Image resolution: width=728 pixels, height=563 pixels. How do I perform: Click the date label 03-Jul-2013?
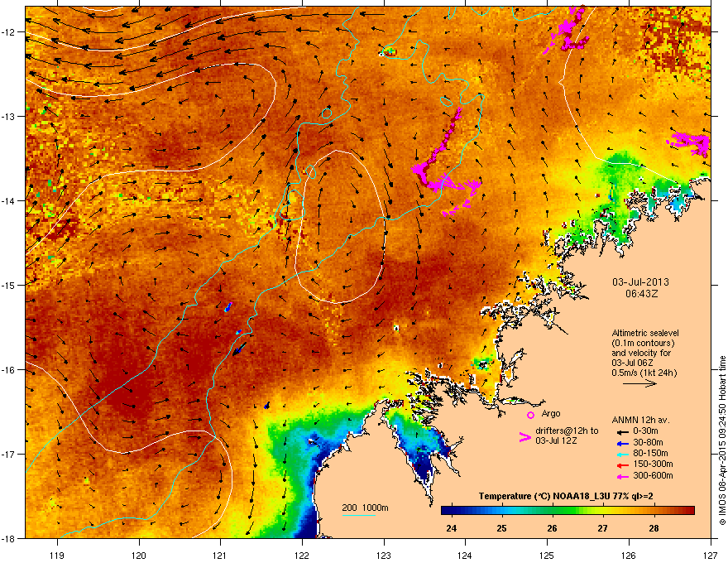(x=640, y=282)
